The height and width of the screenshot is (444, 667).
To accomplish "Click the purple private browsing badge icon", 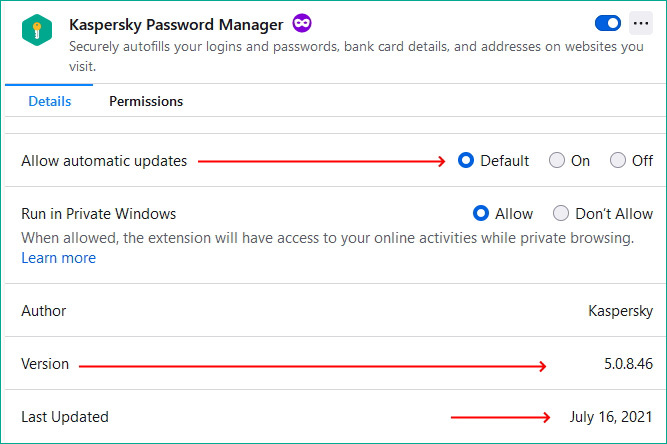I will [302, 22].
